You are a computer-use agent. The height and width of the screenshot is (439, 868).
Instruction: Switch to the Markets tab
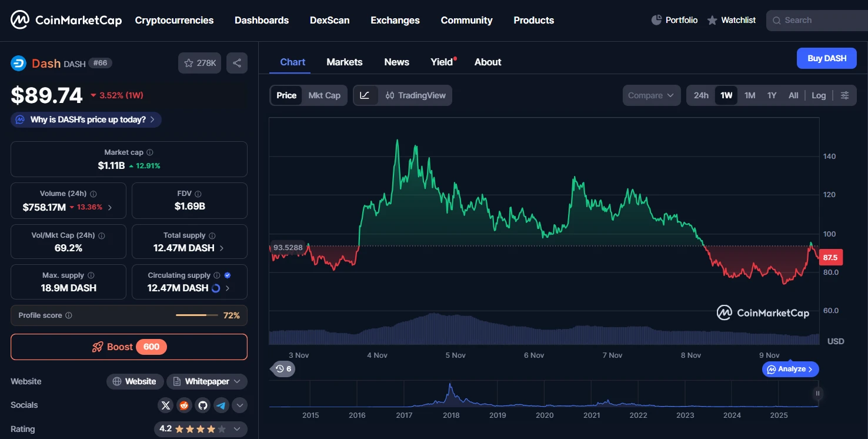345,62
